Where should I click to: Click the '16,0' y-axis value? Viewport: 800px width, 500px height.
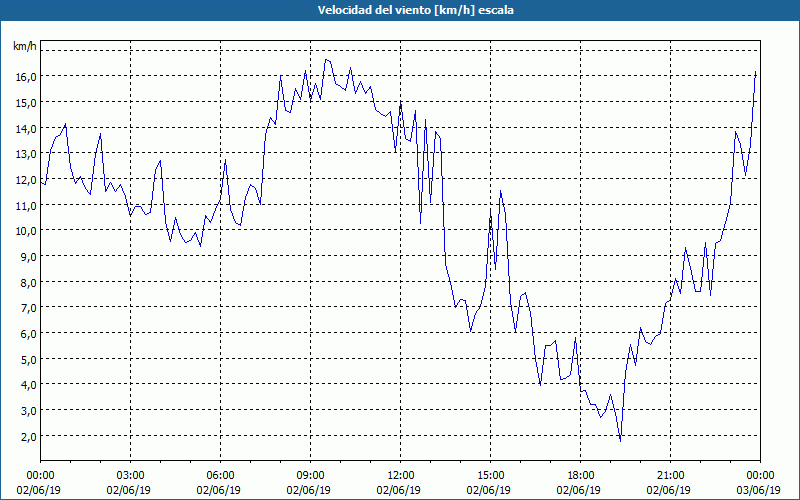click(x=27, y=77)
